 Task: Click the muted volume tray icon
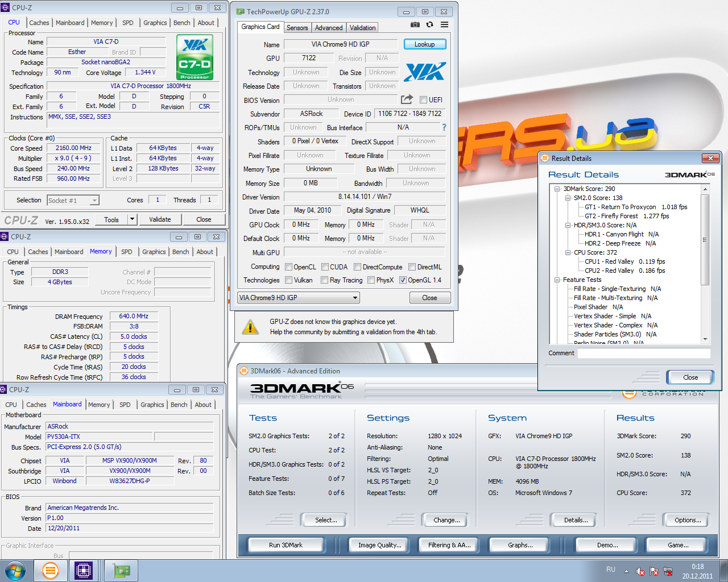pos(640,571)
